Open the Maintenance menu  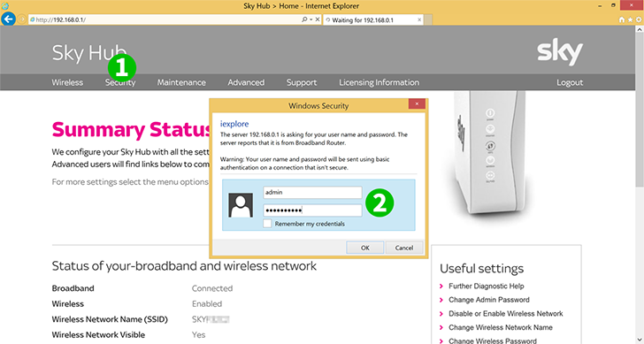coord(181,82)
